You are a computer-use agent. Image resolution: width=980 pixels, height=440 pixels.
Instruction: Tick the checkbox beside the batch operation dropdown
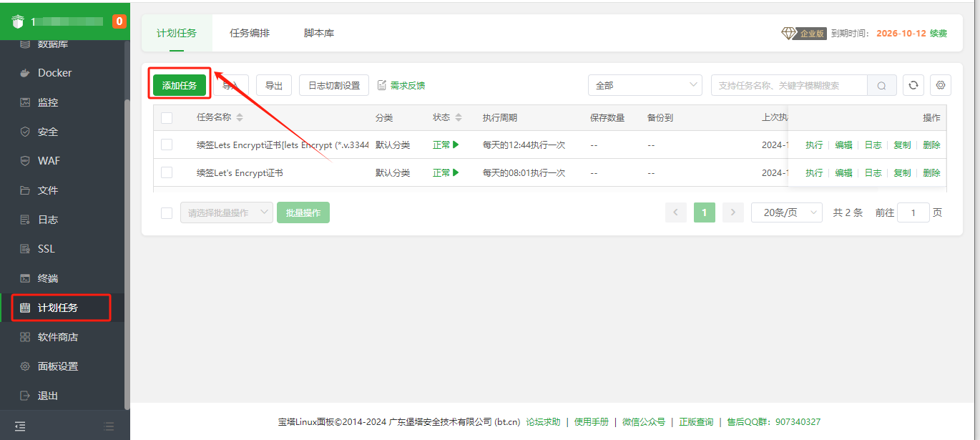click(x=167, y=212)
